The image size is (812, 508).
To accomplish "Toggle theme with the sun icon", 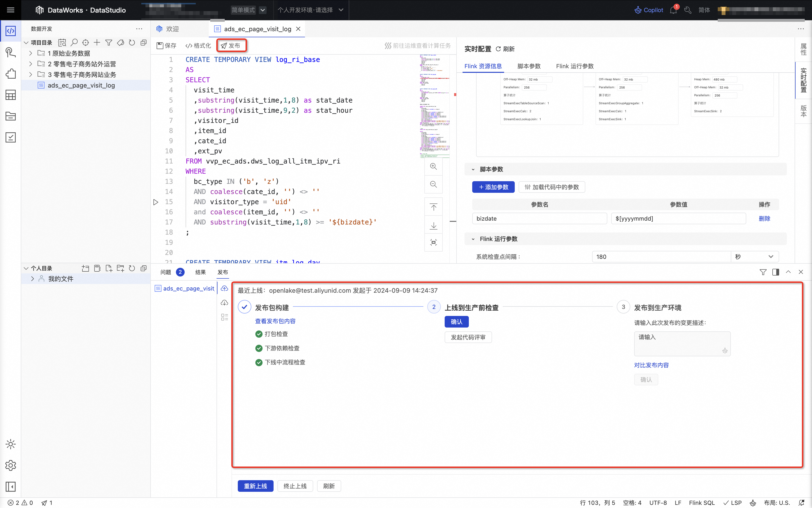I will click(x=10, y=444).
